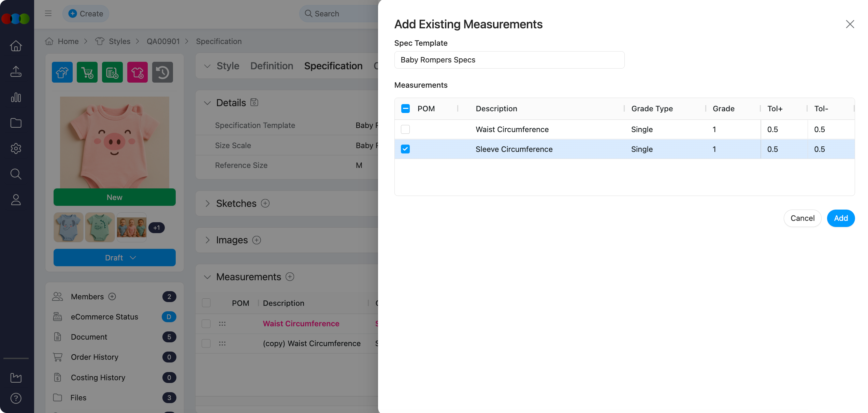The height and width of the screenshot is (413, 868).
Task: Switch to the Style tab
Action: 228,66
